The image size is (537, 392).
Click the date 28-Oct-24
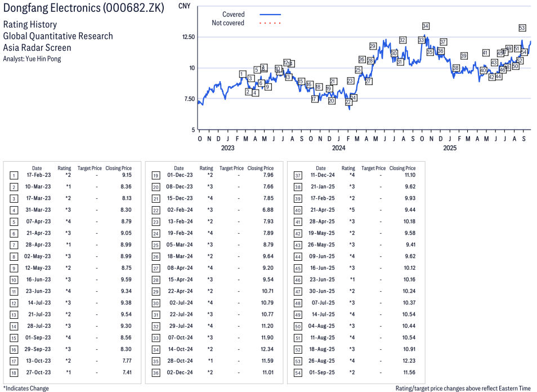pyautogui.click(x=180, y=361)
